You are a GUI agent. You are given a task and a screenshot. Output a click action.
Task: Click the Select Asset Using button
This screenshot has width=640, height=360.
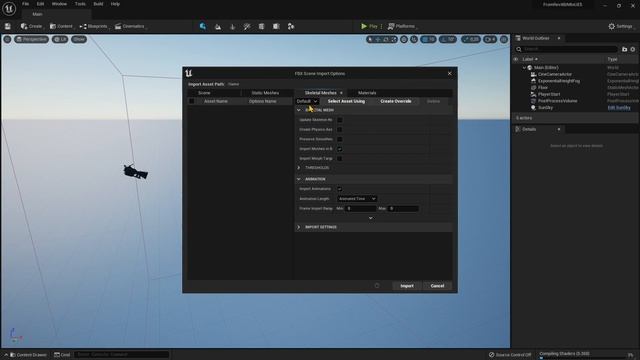click(346, 101)
